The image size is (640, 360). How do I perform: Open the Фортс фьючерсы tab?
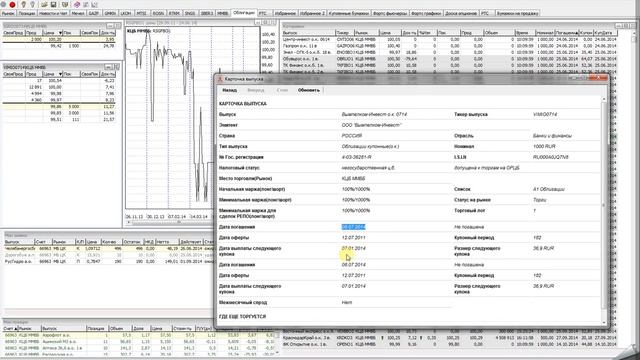[x=390, y=13]
